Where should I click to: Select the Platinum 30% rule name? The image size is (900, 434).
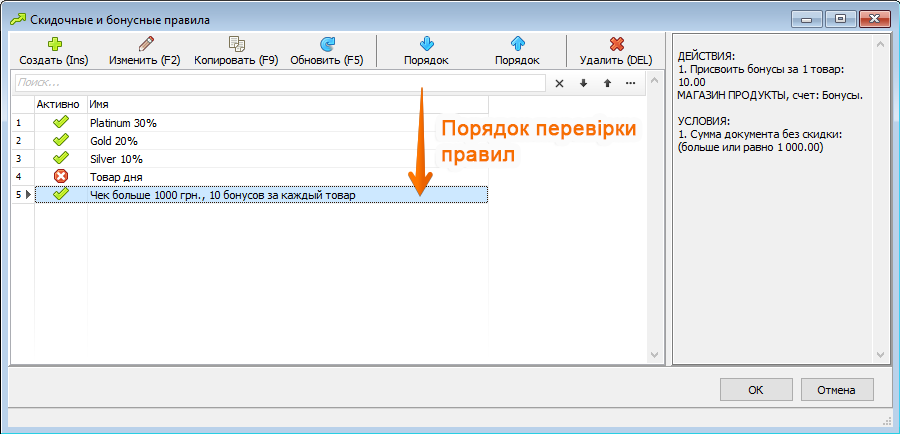click(x=123, y=123)
